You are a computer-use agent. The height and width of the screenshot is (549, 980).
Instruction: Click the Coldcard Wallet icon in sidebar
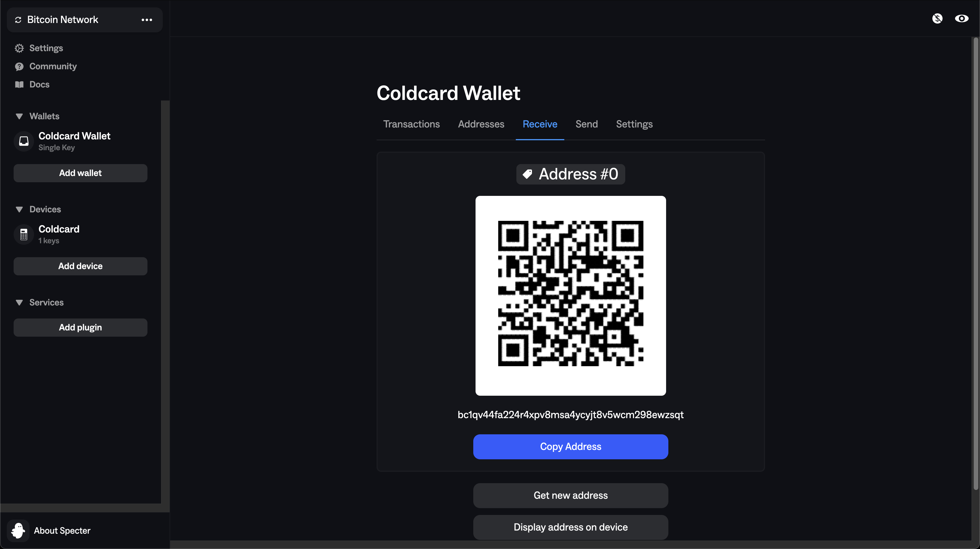pos(24,141)
